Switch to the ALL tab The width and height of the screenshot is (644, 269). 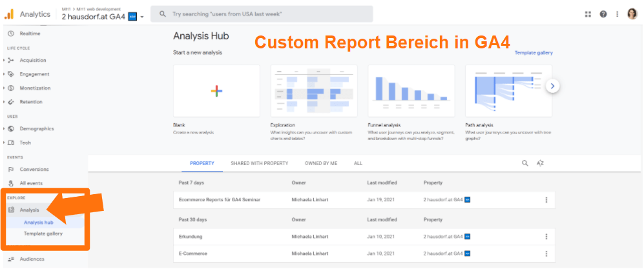[x=358, y=163]
